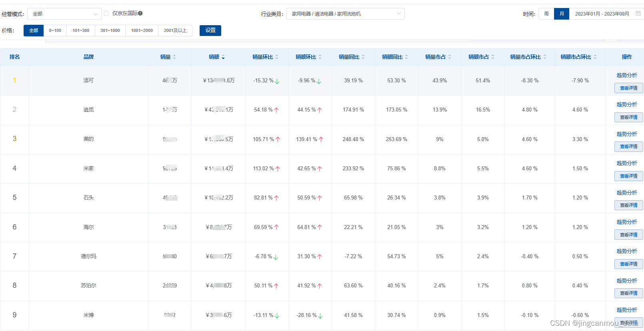644x331 pixels.
Task: Click the calendar icon of the date picker
Action: 638,14
